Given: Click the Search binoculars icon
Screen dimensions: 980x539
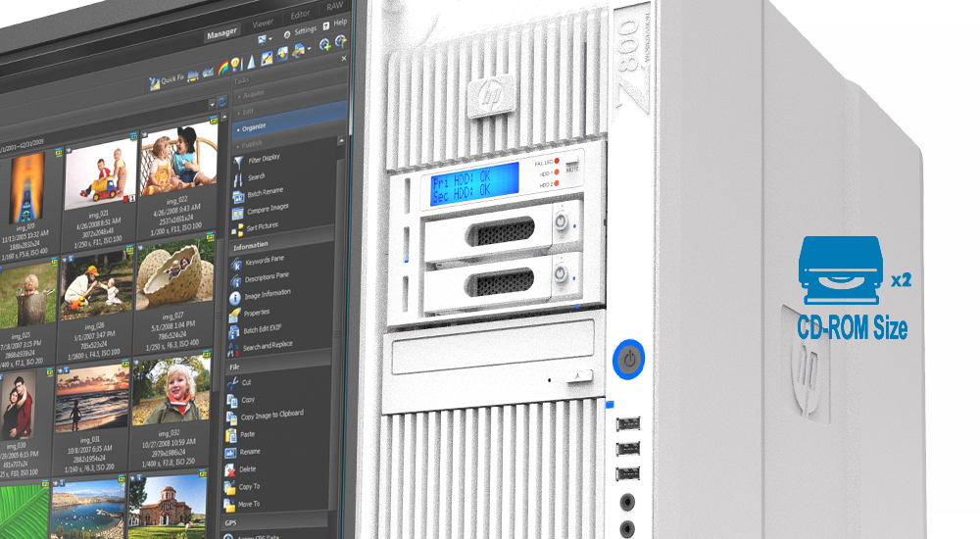Looking at the screenshot, I should pos(237,180).
